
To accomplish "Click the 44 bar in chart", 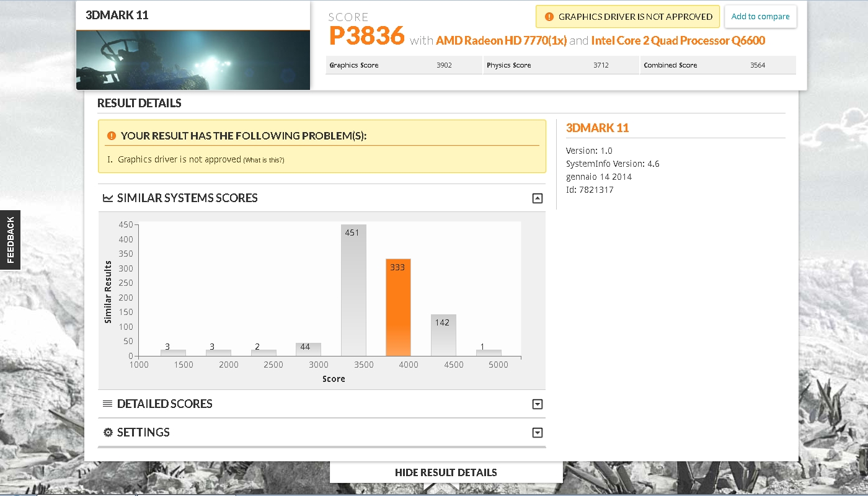I will click(x=308, y=350).
